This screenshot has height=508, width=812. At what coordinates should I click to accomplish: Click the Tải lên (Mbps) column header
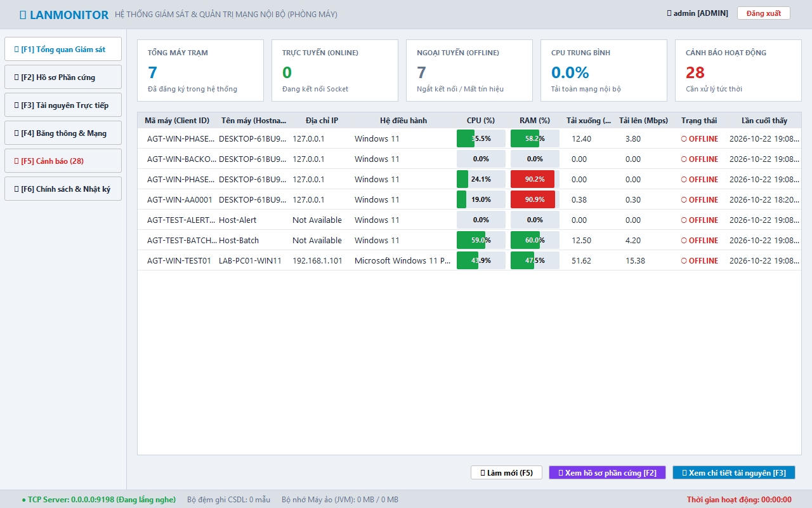(x=643, y=121)
